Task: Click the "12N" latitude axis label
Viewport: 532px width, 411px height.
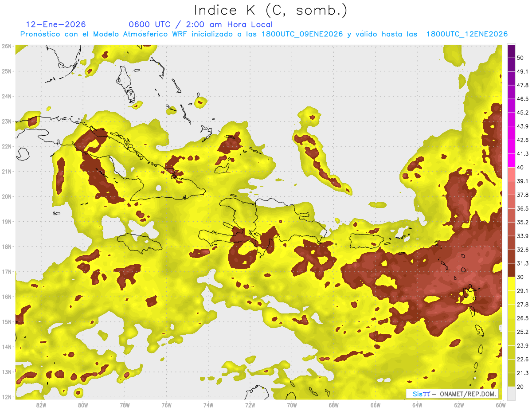Action: (6, 397)
